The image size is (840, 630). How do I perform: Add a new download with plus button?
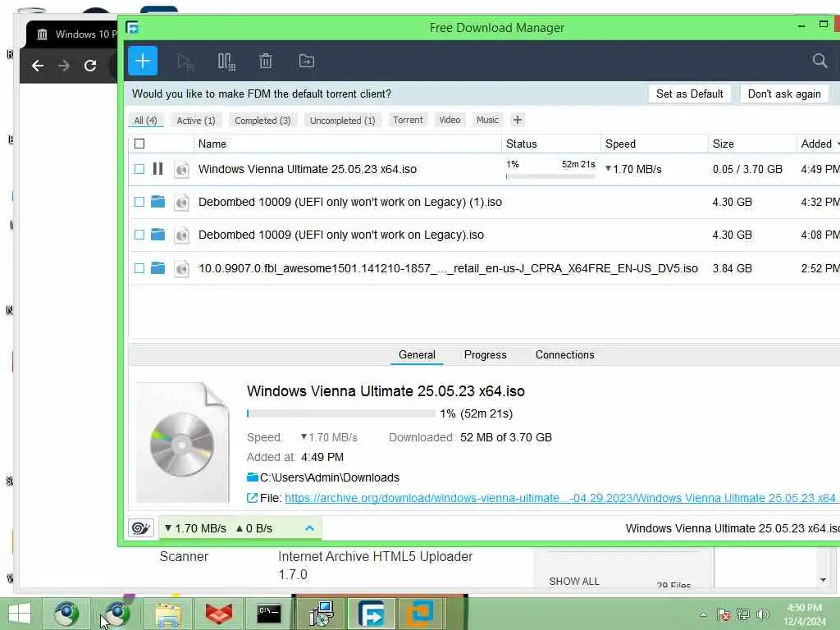tap(143, 61)
